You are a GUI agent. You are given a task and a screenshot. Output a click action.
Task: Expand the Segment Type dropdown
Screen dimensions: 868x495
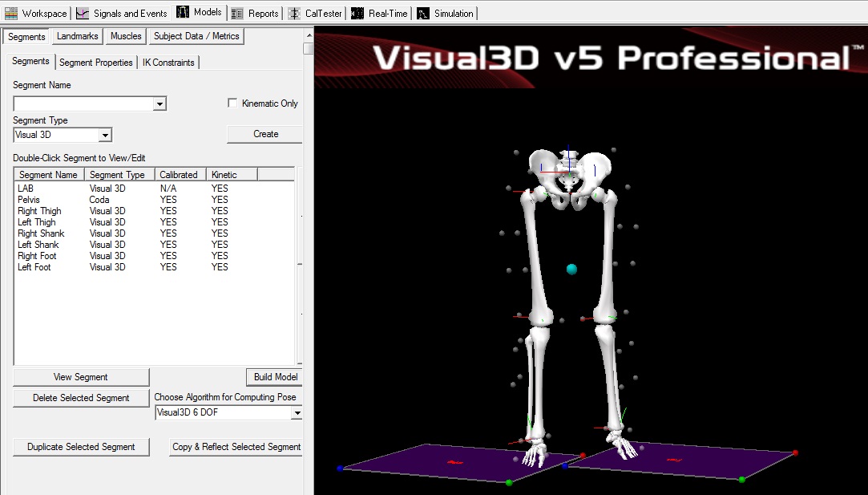[x=105, y=135]
